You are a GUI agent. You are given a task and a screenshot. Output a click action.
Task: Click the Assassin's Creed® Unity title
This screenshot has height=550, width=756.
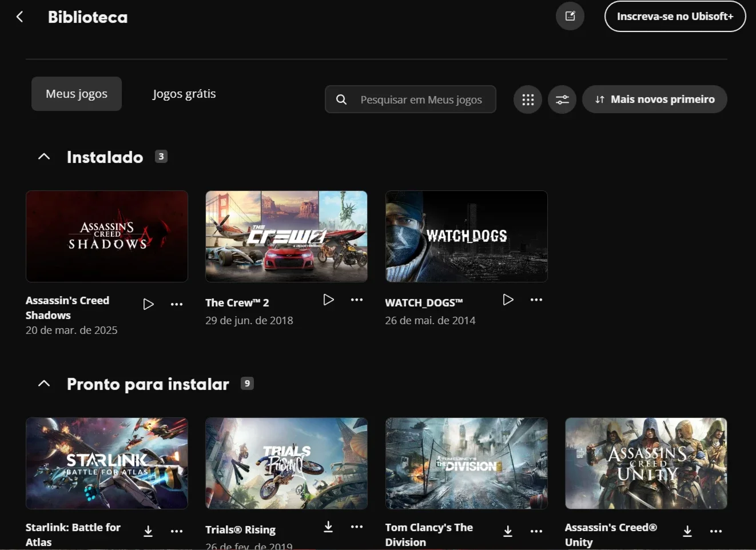(611, 535)
